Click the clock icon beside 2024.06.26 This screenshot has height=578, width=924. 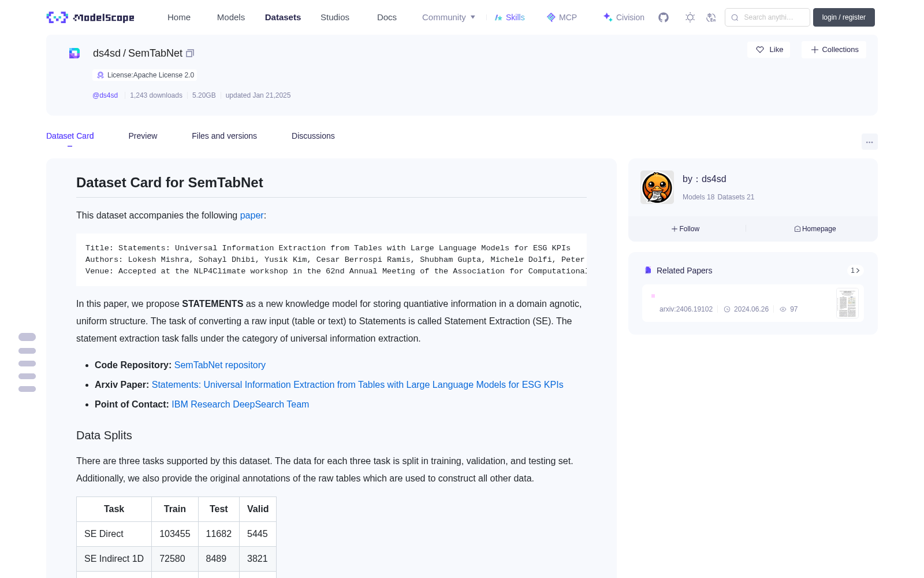(727, 309)
